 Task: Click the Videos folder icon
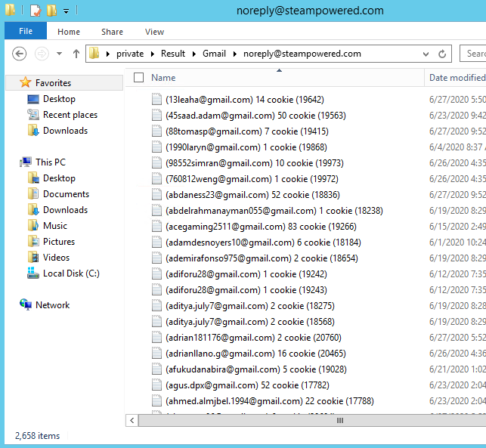tap(33, 257)
